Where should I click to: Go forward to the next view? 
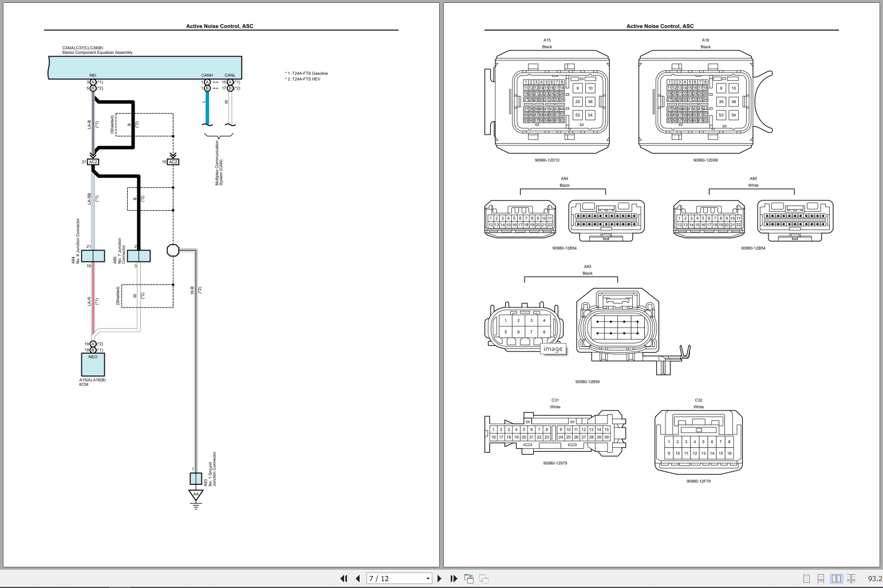coord(484,578)
